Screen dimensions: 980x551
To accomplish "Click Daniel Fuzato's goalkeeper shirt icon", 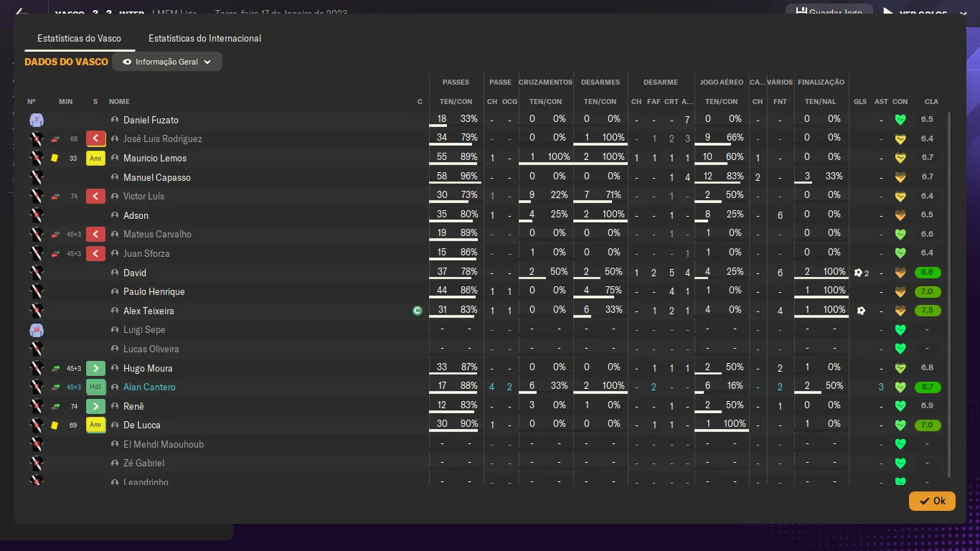I will 37,120.
